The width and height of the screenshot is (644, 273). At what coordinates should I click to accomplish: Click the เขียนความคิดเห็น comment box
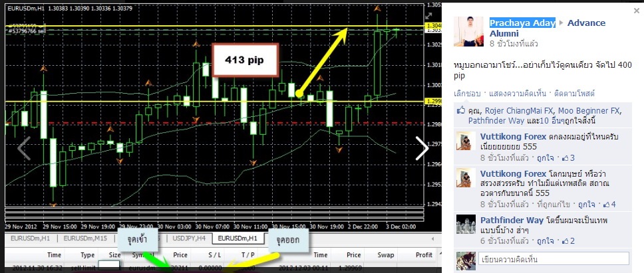[x=554, y=260]
